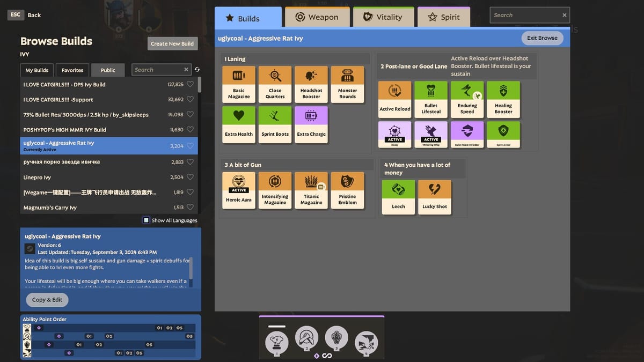Select the Leech item icon
The height and width of the screenshot is (362, 644).
[398, 189]
